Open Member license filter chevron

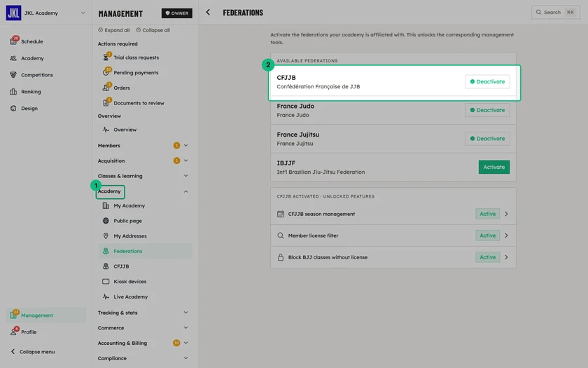coord(506,236)
